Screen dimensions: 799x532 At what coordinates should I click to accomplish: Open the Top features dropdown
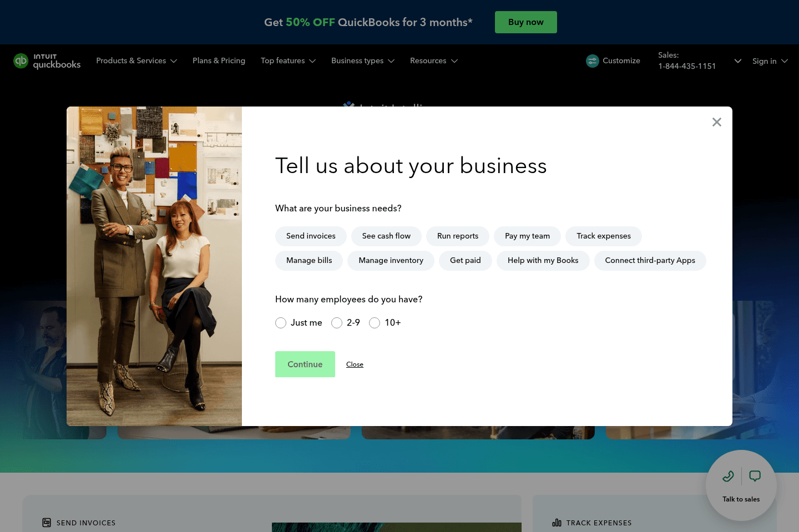pos(288,61)
